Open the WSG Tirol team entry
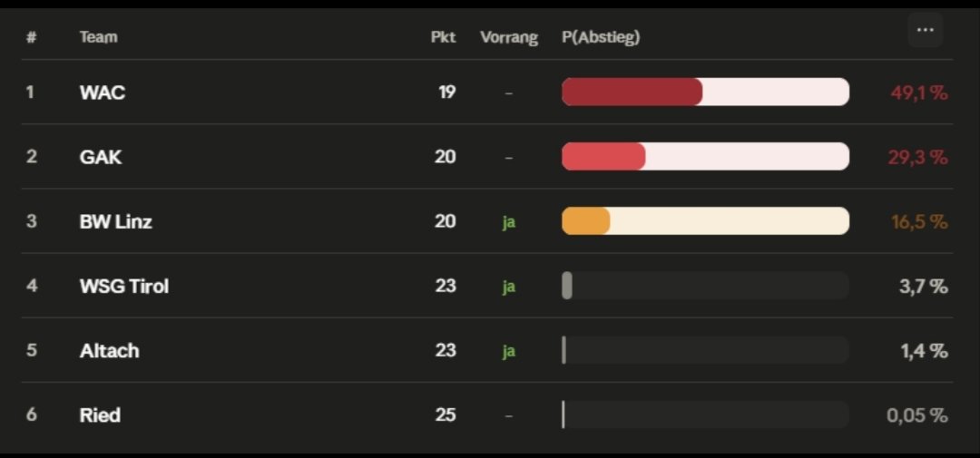The width and height of the screenshot is (980, 458). click(x=124, y=287)
